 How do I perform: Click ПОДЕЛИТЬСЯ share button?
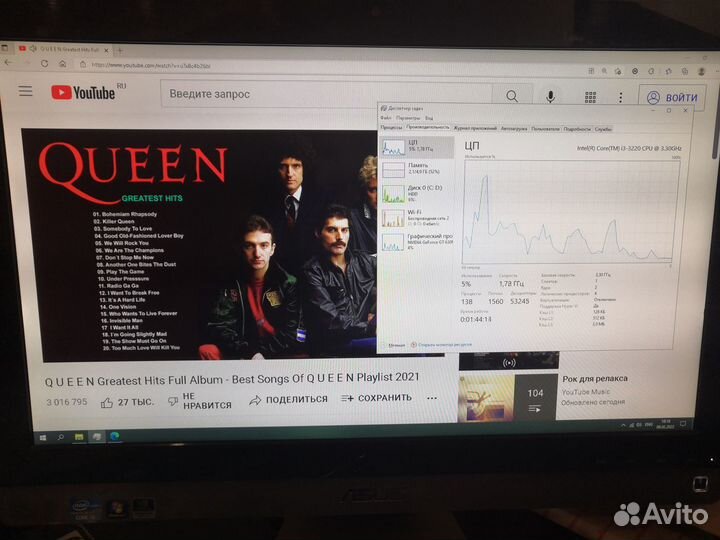point(288,400)
